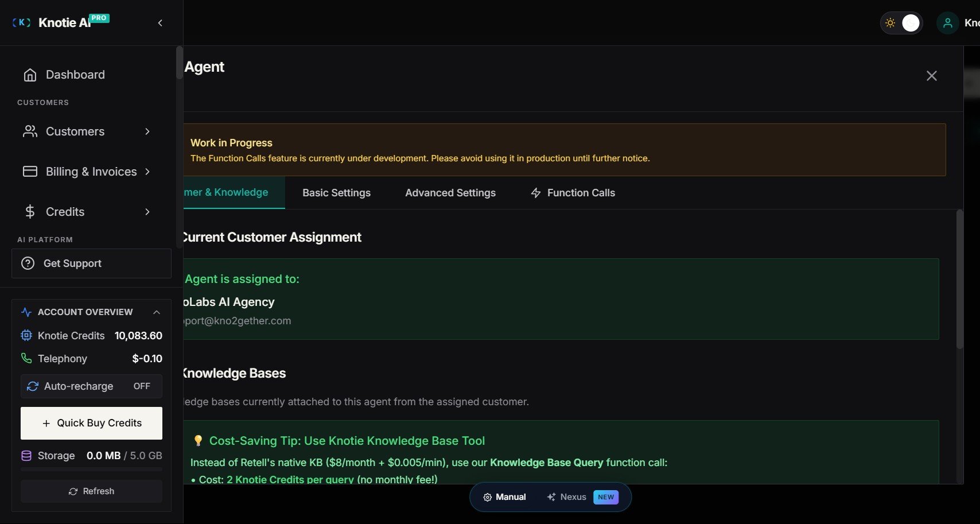Click the AI PLATFORM section label
Image resolution: width=980 pixels, height=524 pixels.
pos(45,240)
